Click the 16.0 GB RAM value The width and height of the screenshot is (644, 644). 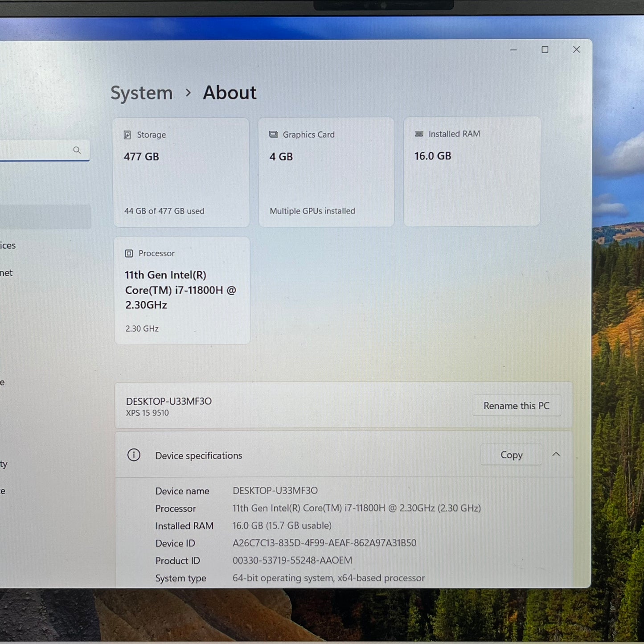pyautogui.click(x=433, y=156)
